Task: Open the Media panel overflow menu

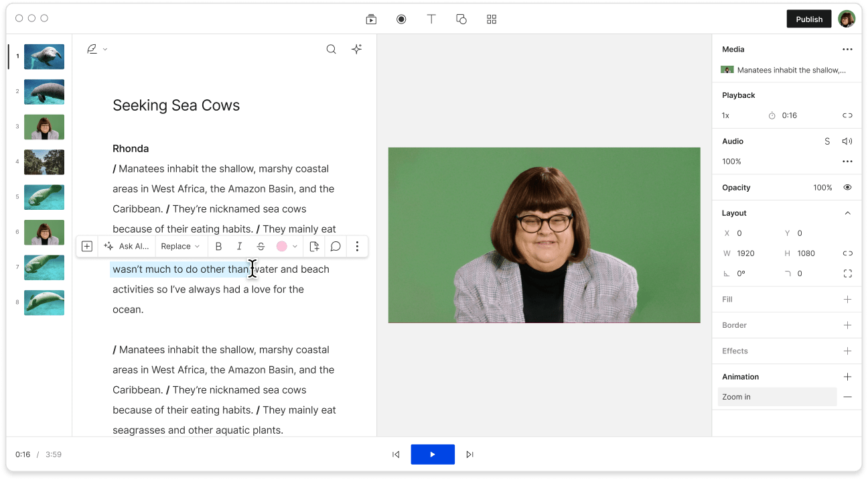Action: 847,49
